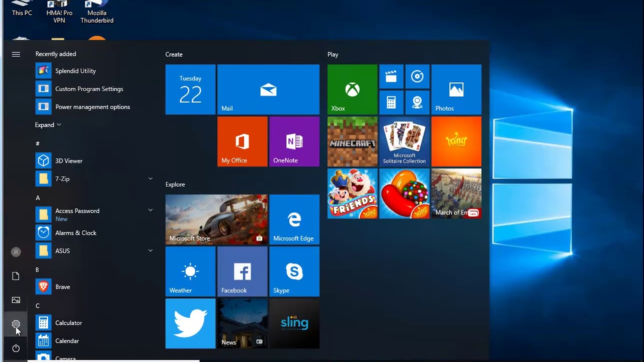Open the Settings gear icon
The image size is (644, 362).
coord(16,324)
